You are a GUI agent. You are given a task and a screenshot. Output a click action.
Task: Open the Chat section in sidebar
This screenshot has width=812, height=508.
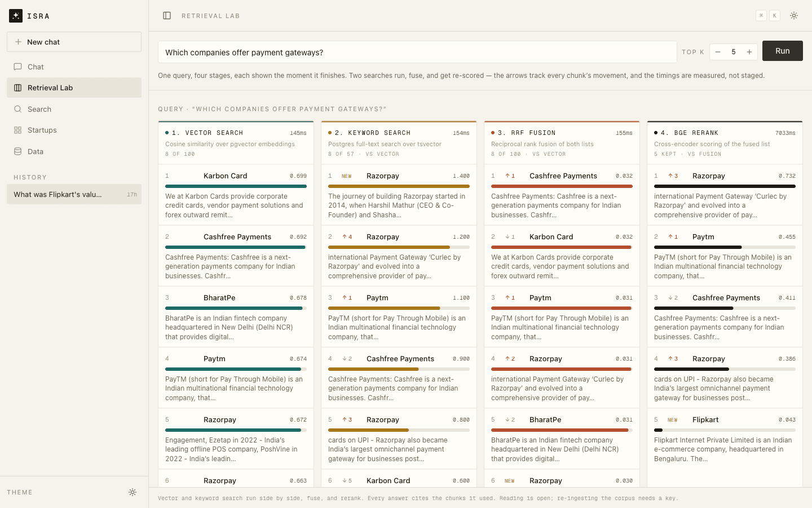(x=74, y=67)
